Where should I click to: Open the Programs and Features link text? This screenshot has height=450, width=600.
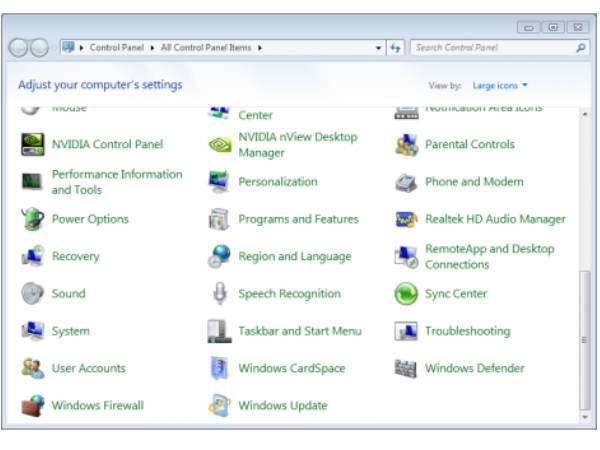click(x=298, y=219)
